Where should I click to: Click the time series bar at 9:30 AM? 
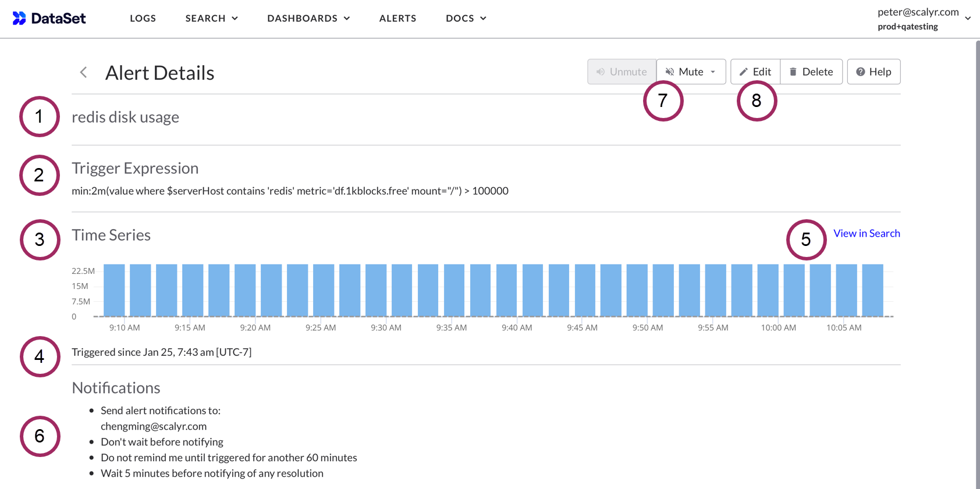(376, 291)
